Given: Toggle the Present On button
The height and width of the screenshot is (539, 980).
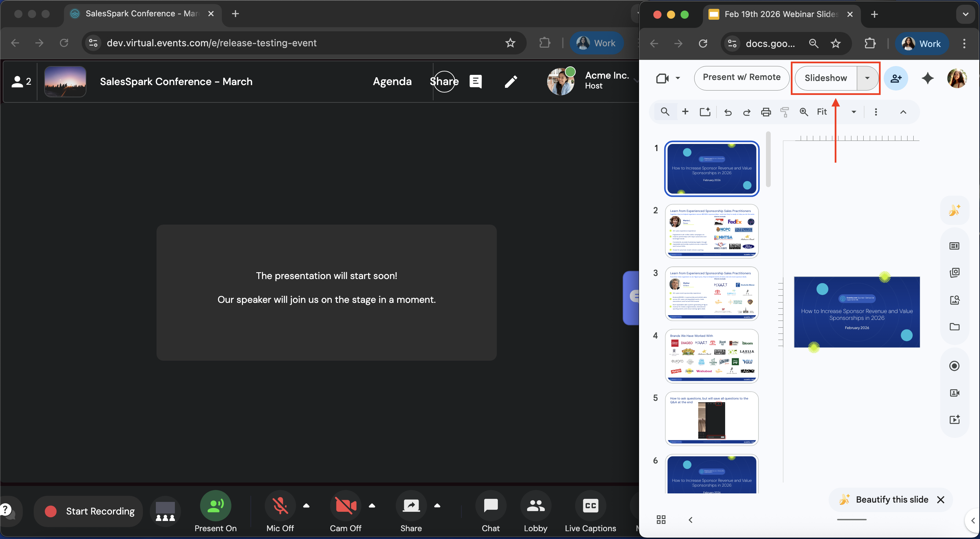Looking at the screenshot, I should click(x=215, y=506).
